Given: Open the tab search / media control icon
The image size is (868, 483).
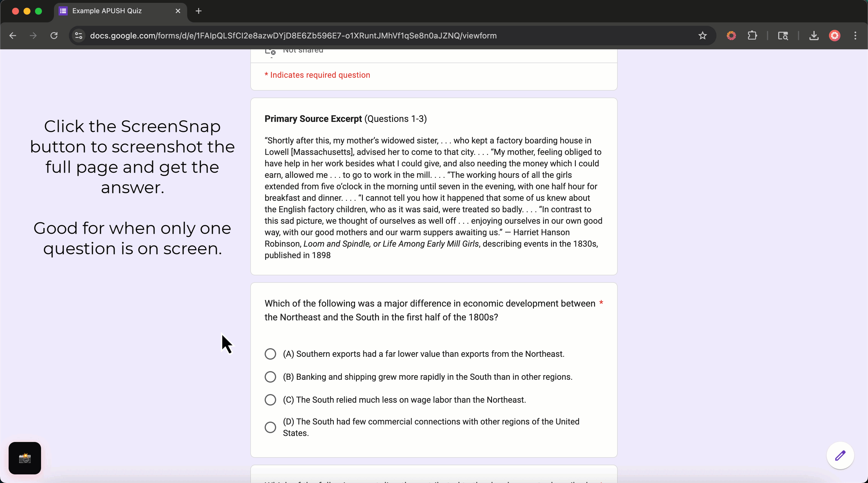Looking at the screenshot, I should point(783,36).
